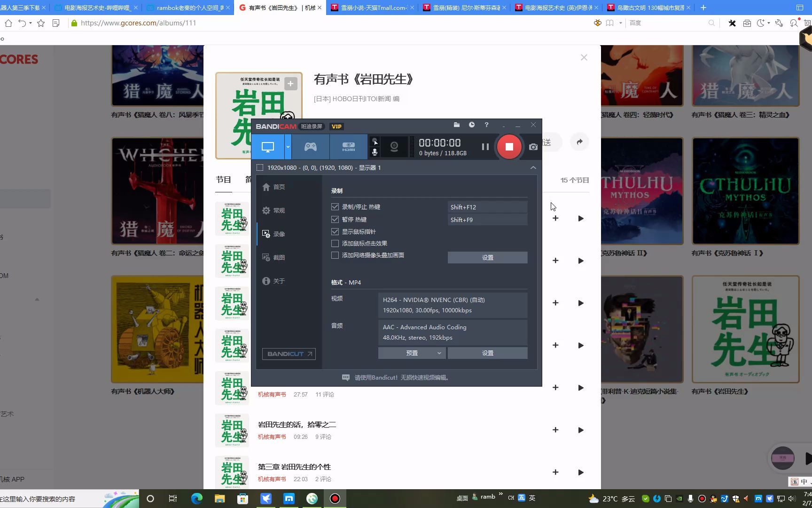Image resolution: width=812 pixels, height=508 pixels.
Task: Enable add webcam overlay checkbox
Action: pos(335,255)
